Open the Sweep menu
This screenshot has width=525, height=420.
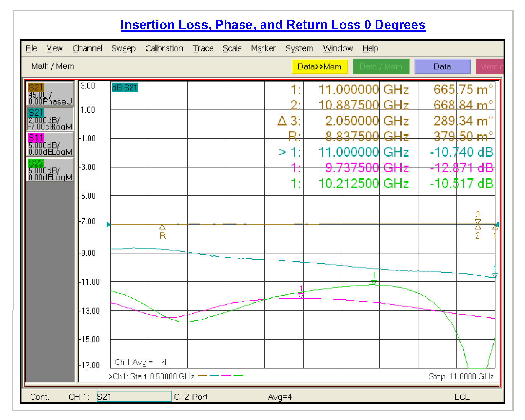coord(123,48)
